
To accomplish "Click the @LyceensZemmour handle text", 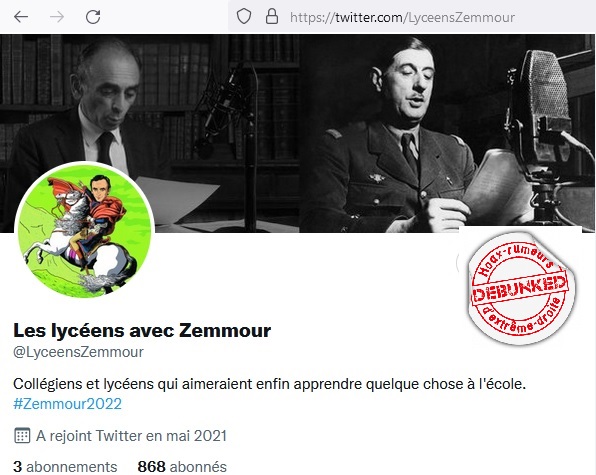I will pyautogui.click(x=78, y=352).
